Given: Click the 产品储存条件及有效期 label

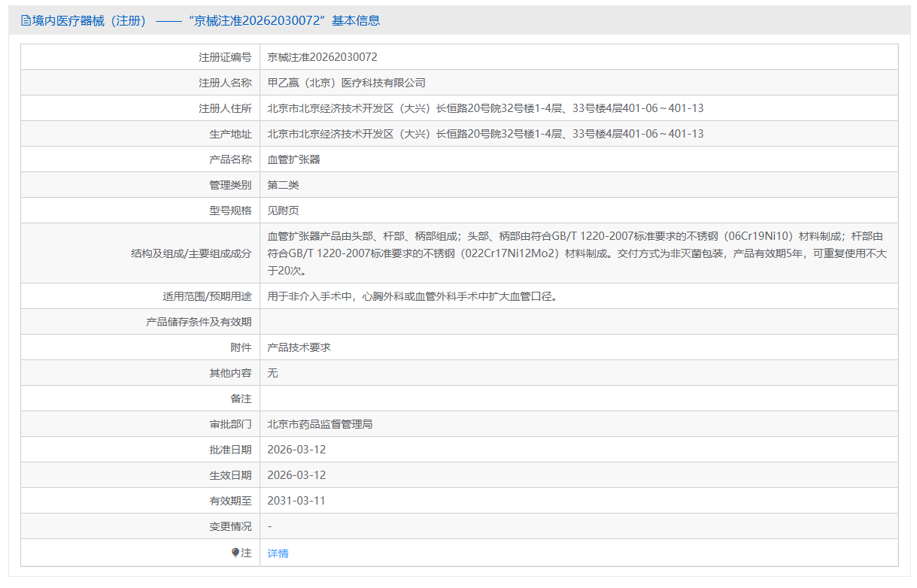Looking at the screenshot, I should [199, 322].
